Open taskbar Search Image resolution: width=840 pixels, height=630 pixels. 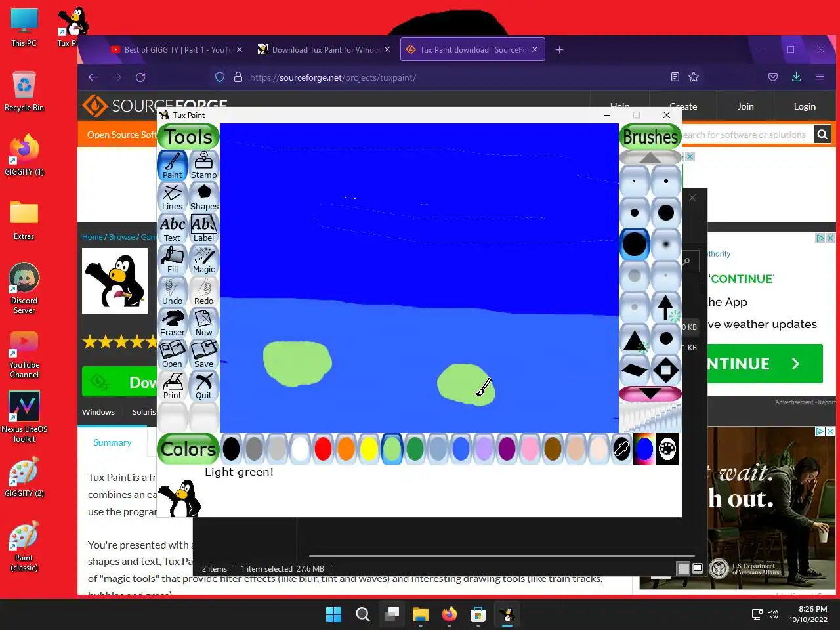(362, 614)
